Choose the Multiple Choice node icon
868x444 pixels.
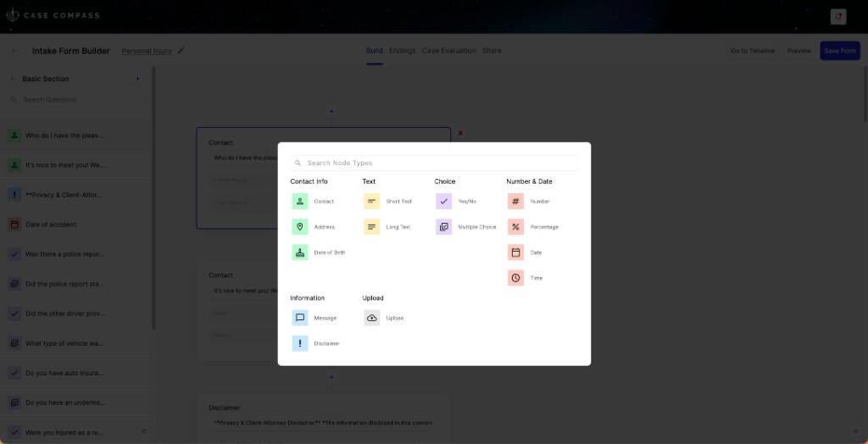pyautogui.click(x=444, y=227)
